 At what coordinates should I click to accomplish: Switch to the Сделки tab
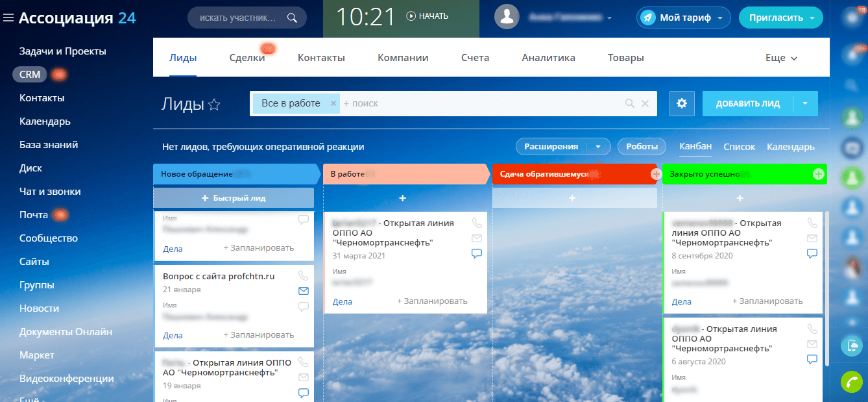click(x=247, y=58)
